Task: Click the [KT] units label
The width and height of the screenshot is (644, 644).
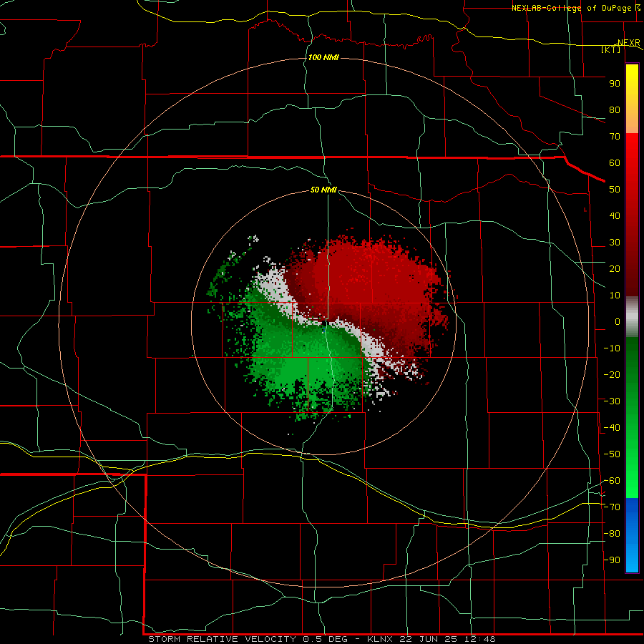Action: [x=611, y=49]
